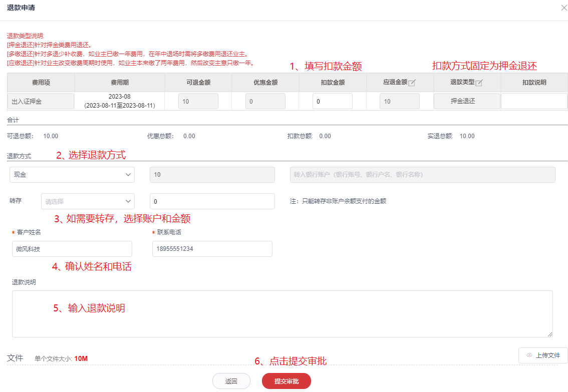
Task: Click the 可退金额 field in the table
Action: point(198,101)
